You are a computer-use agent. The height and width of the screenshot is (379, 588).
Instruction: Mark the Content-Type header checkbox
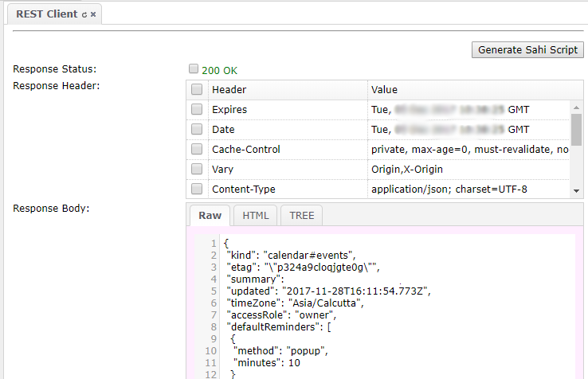197,189
